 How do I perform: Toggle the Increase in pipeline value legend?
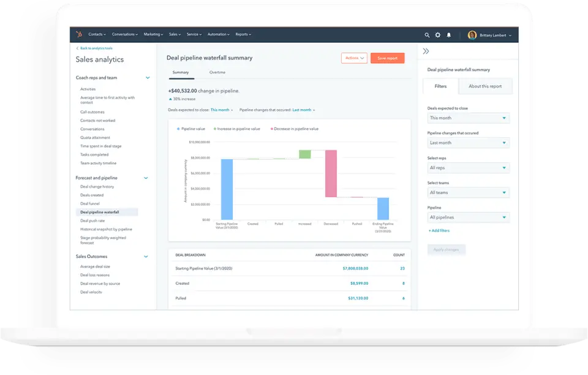(236, 129)
